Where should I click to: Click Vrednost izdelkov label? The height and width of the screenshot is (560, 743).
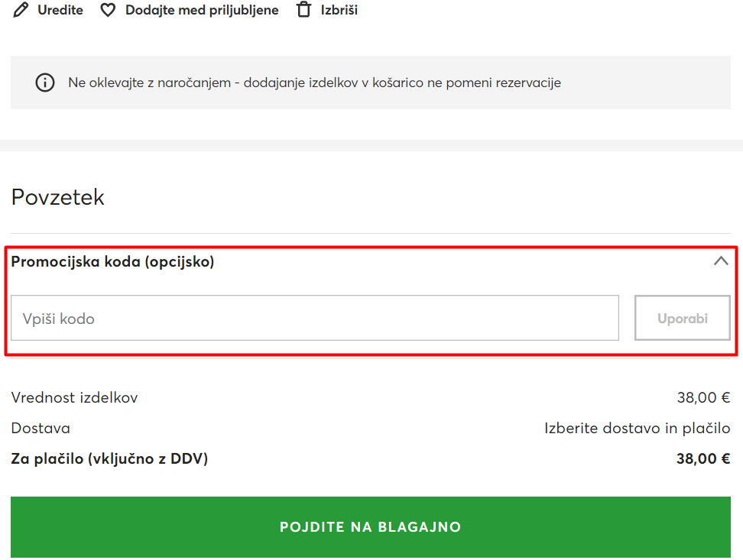(x=74, y=397)
